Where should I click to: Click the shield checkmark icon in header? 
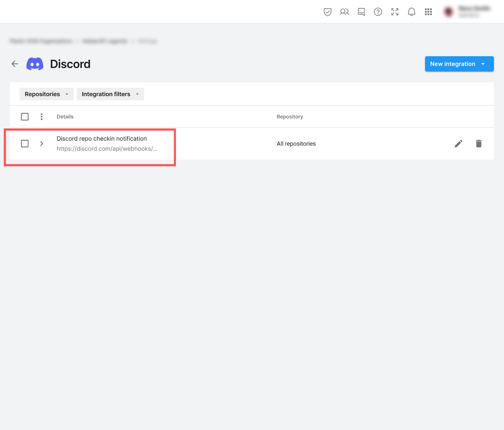pyautogui.click(x=327, y=12)
